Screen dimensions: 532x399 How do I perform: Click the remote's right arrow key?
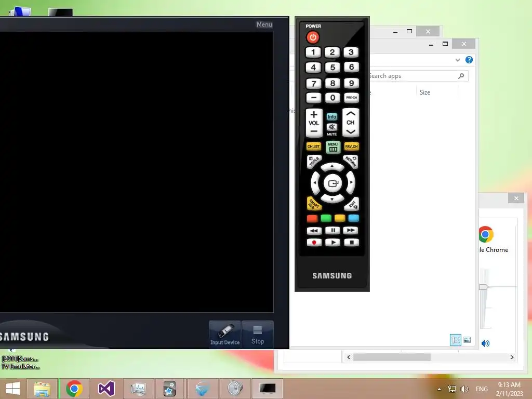coord(351,182)
